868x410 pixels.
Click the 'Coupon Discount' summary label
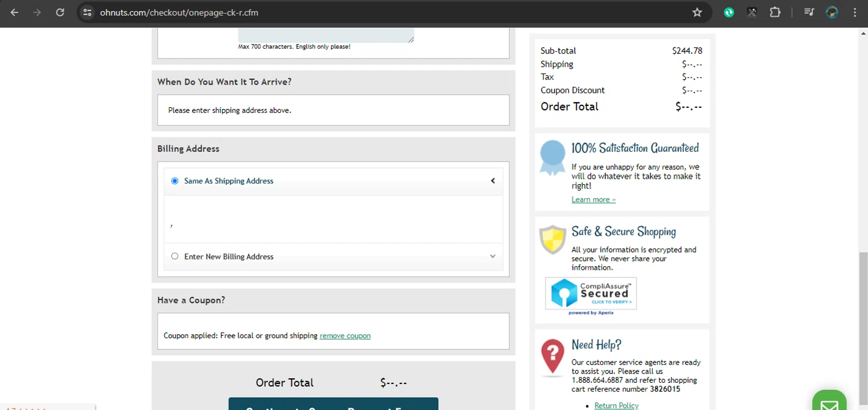pos(572,90)
